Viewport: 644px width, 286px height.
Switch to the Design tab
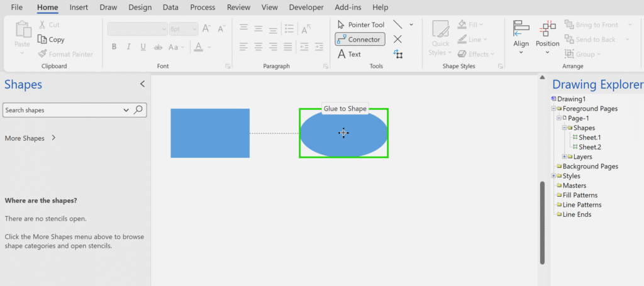[x=140, y=8]
